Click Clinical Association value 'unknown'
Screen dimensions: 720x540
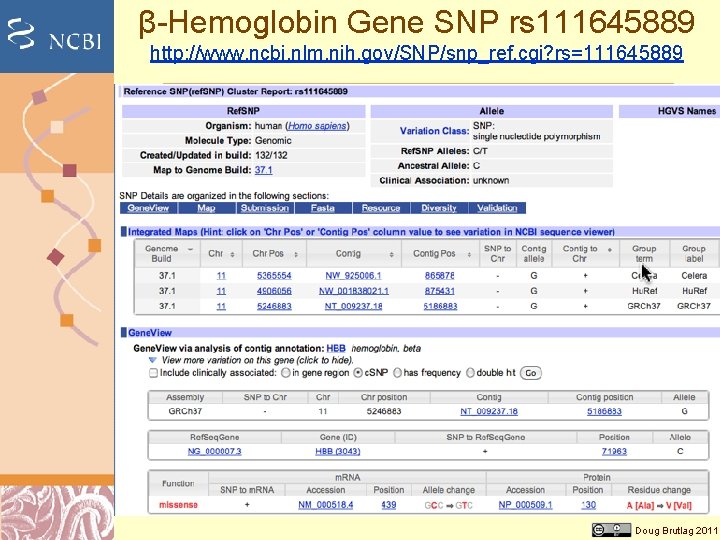[x=491, y=180]
